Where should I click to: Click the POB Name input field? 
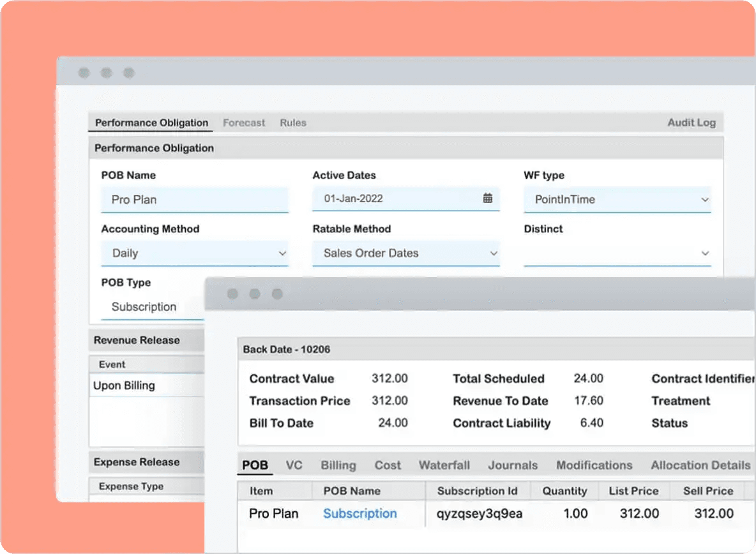195,200
